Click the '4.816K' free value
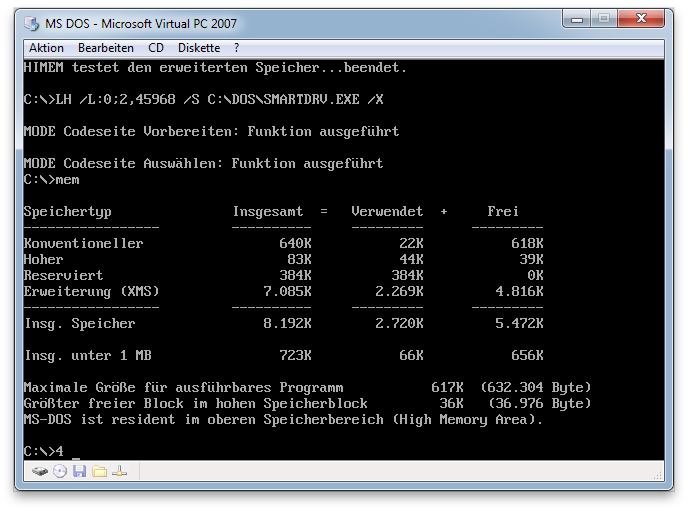Viewport: 688px width, 511px height. (x=519, y=292)
